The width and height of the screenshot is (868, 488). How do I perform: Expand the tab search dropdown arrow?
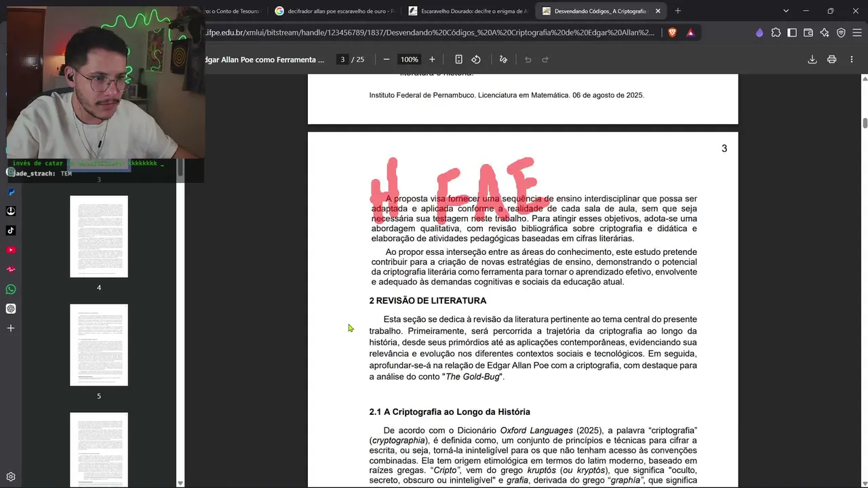tap(786, 11)
